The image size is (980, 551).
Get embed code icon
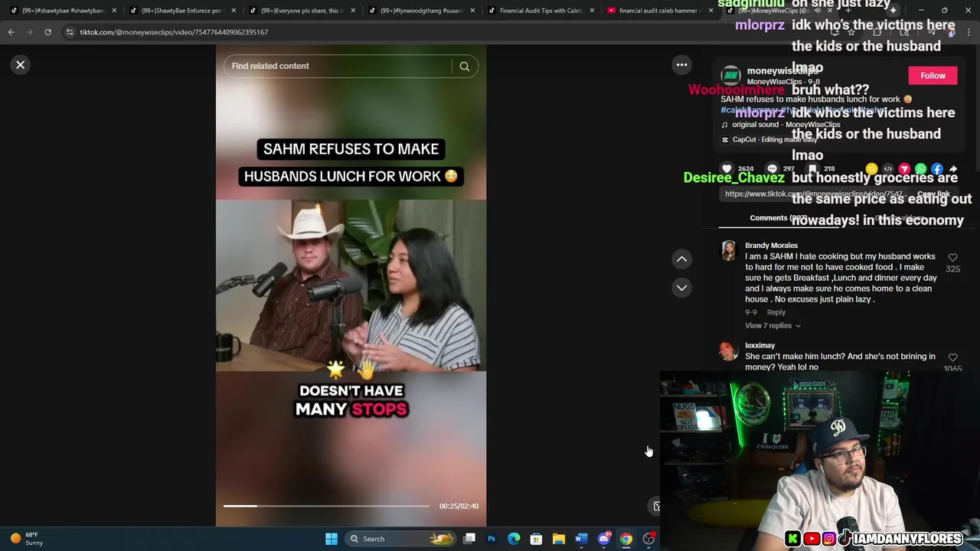(888, 169)
